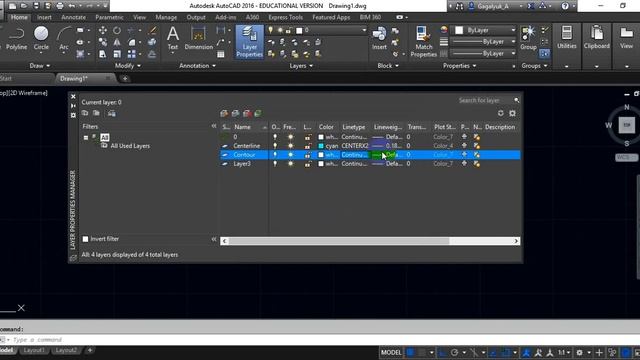Open the Insert ribbon tab
This screenshot has height=360, width=640.
[x=44, y=17]
